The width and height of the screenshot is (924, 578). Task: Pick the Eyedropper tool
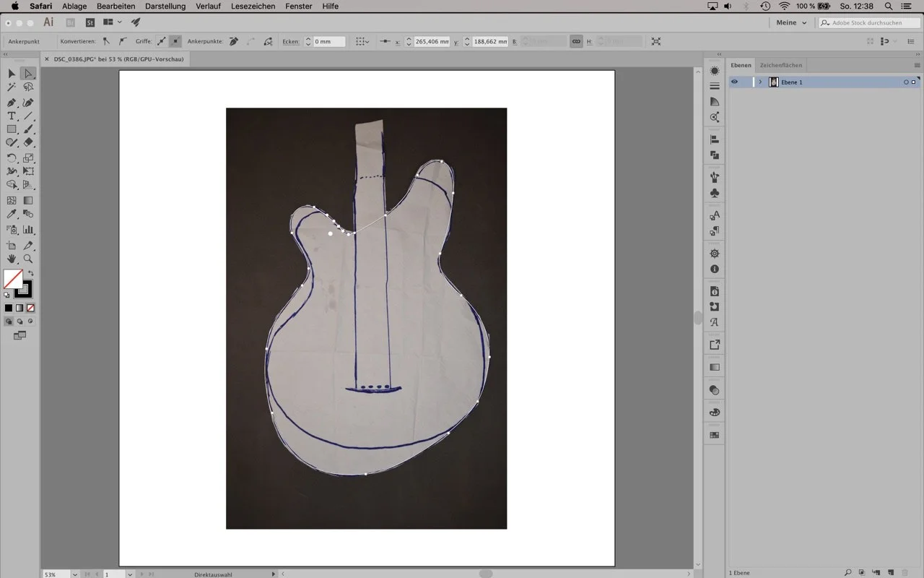click(x=12, y=215)
